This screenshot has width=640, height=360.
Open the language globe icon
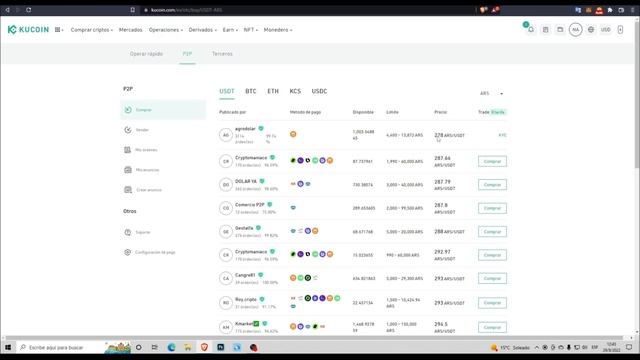pyautogui.click(x=591, y=29)
